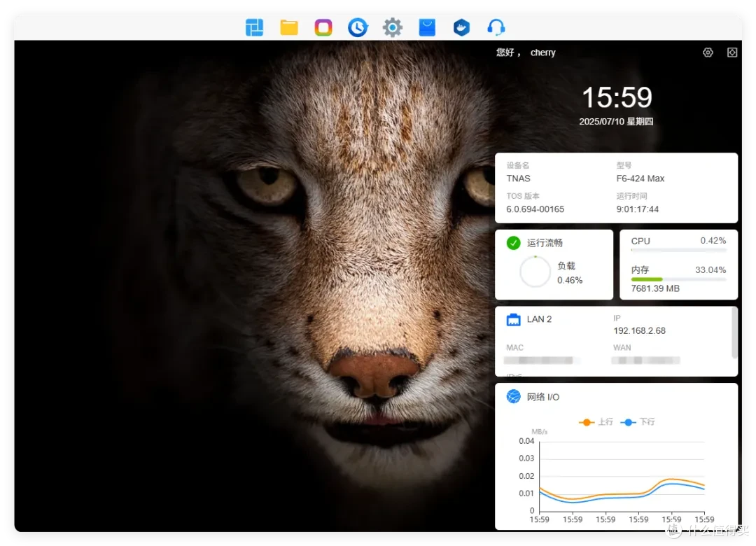Click the CPU usage progress bar
Viewport: 756px width, 546px height.
(678, 251)
